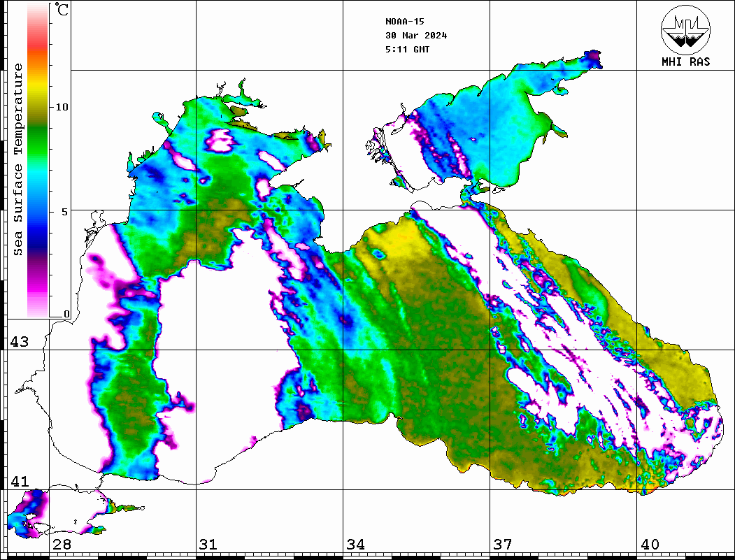Image resolution: width=735 pixels, height=560 pixels.
Task: Click longitude label 31
Action: 208,545
